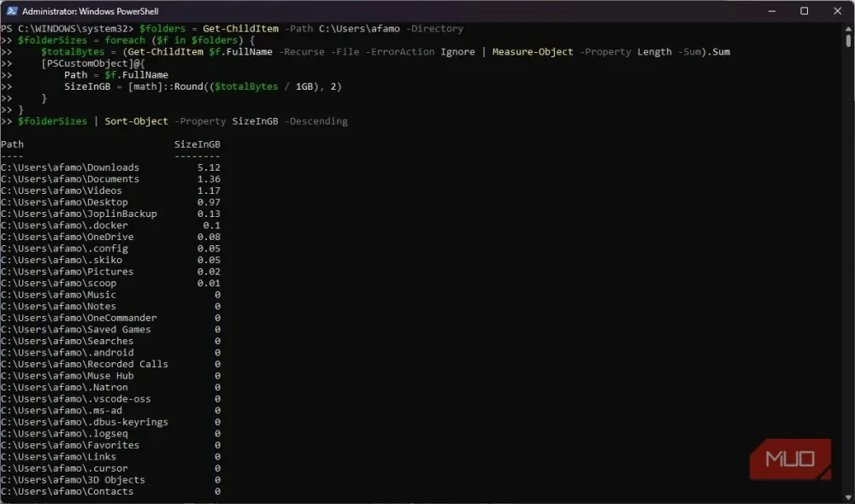
Task: Click the C:\Users\afamo\.Natron path row
Action: point(64,388)
